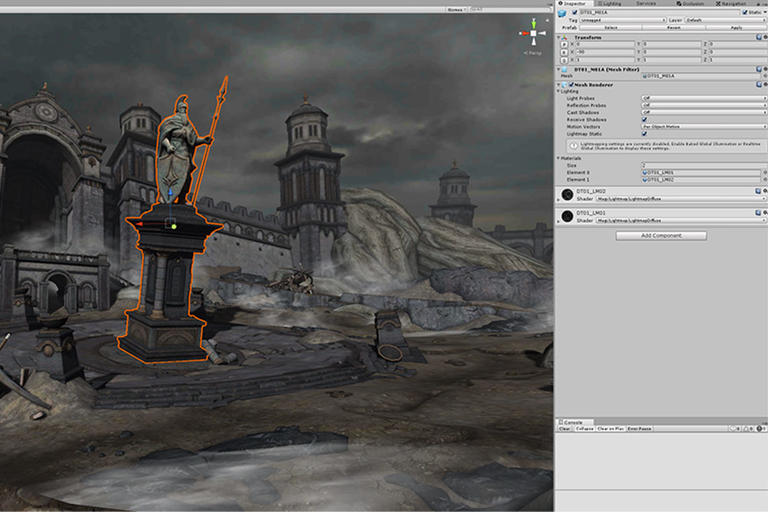Switch to the Navigation tab
Viewport: 768px width, 512px height.
(731, 3)
